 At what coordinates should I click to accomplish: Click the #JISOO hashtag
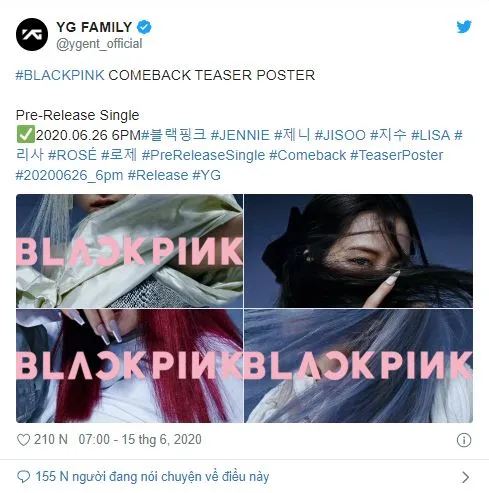[340, 135]
